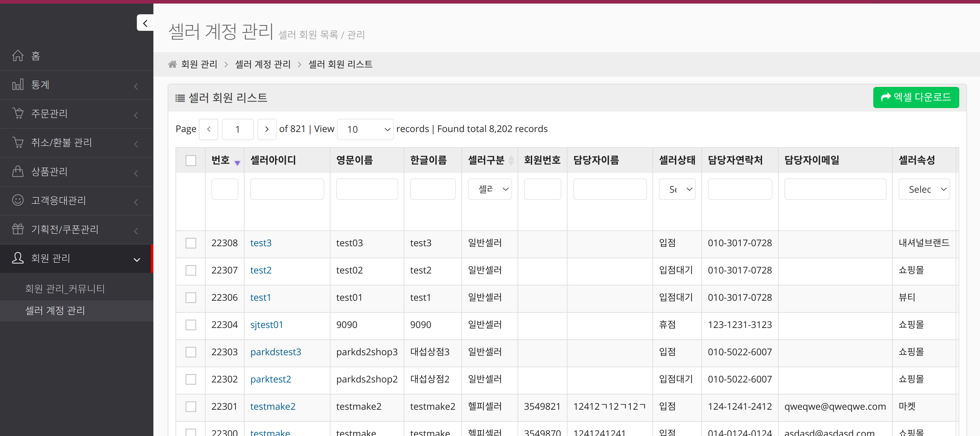Click the breadcrumb home icon
Screen dimensions: 980x436
click(x=172, y=64)
